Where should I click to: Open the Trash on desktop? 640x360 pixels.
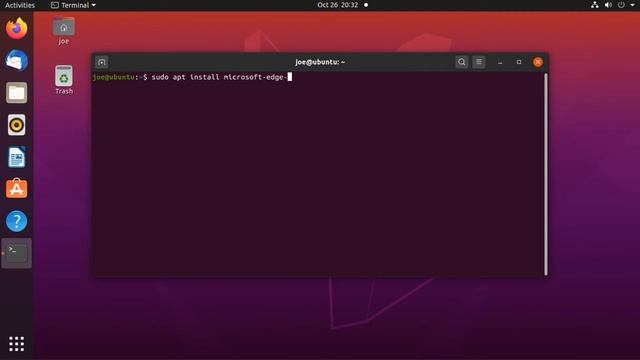[x=64, y=80]
